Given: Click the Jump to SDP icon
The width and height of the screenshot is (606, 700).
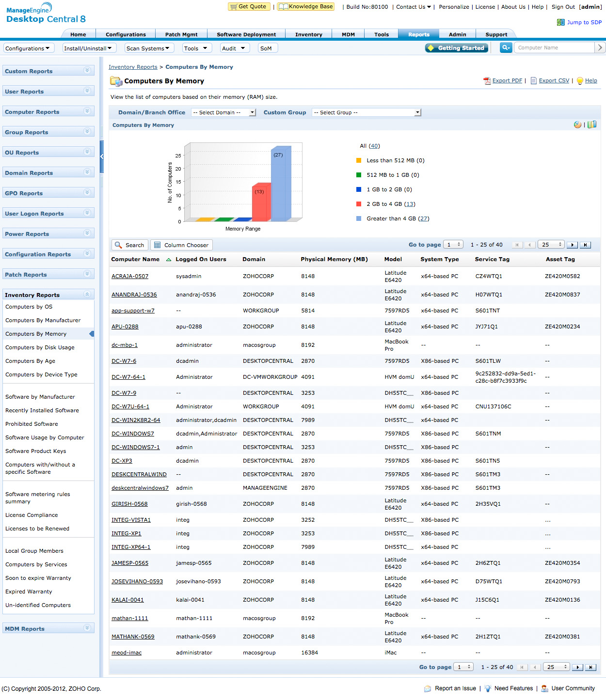Looking at the screenshot, I should coord(561,22).
